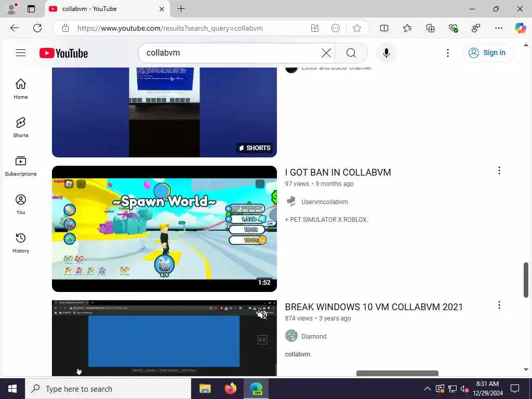The height and width of the screenshot is (399, 532).
Task: Open the You section in sidebar
Action: pos(21,204)
